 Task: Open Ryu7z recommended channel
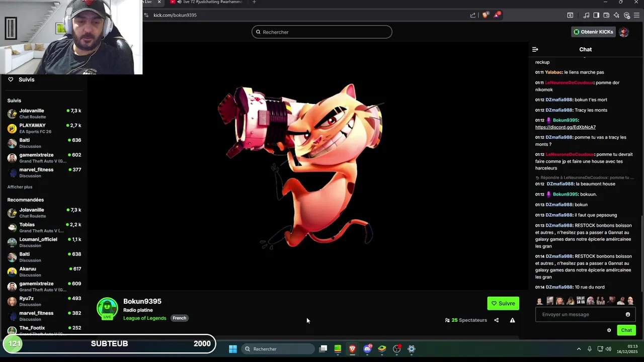(44, 301)
